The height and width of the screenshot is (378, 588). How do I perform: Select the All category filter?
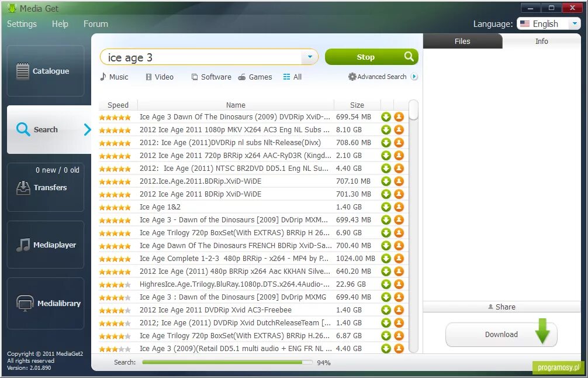[x=292, y=77]
